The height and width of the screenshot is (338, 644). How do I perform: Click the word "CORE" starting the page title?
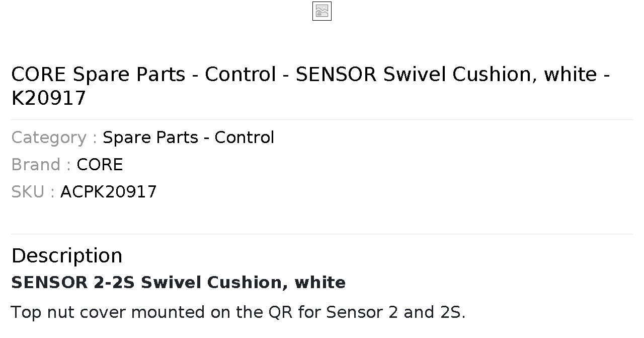(x=39, y=75)
